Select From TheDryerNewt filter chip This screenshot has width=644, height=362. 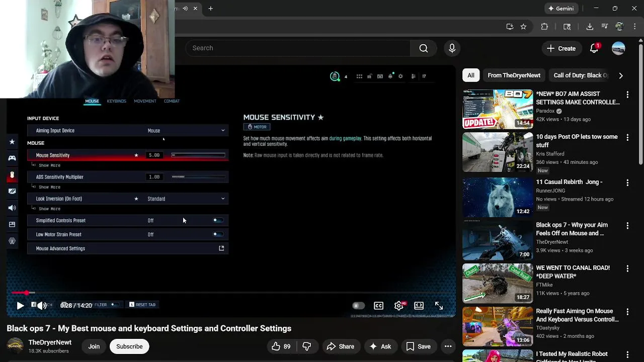514,75
